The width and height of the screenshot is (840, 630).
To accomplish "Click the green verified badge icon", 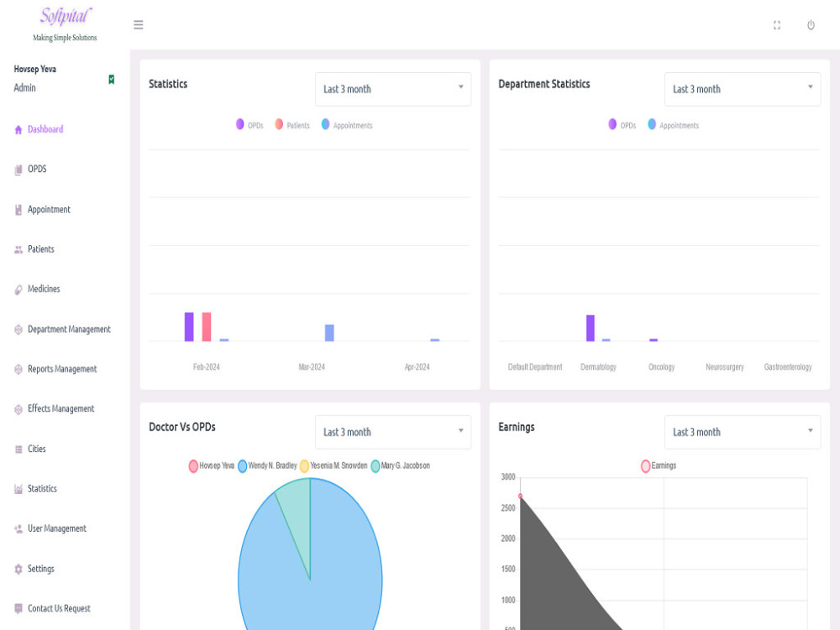I will 112,79.
